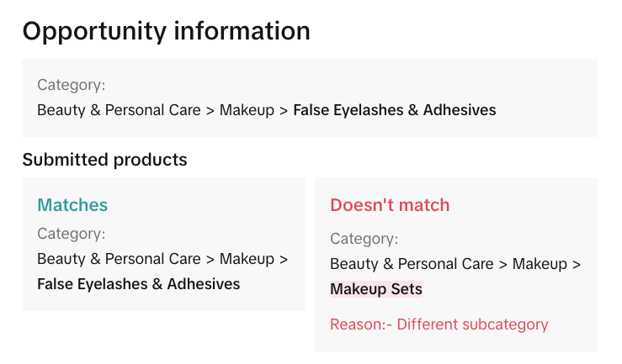
Task: Click the Reason:- Different subcategory text
Action: (439, 324)
